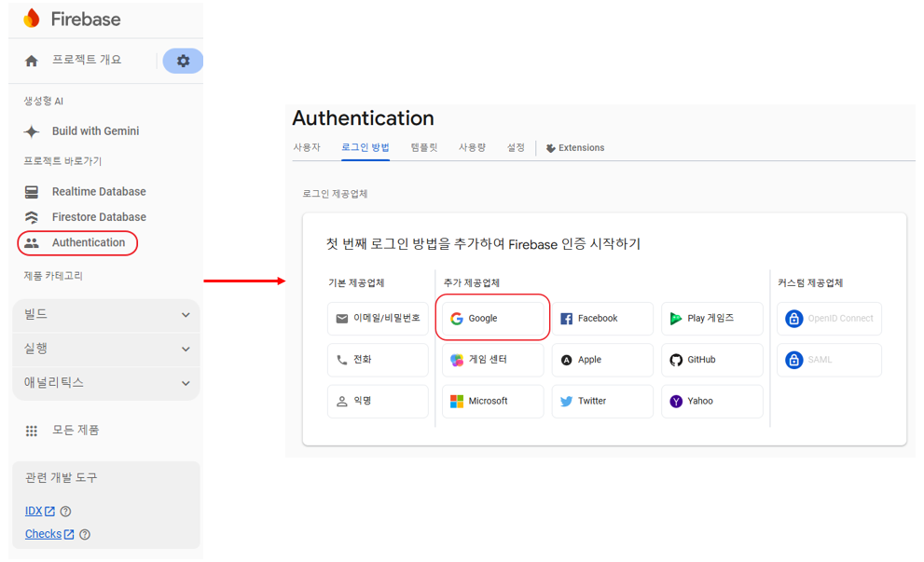
Task: Click the Realtime Database icon
Action: pos(32,192)
